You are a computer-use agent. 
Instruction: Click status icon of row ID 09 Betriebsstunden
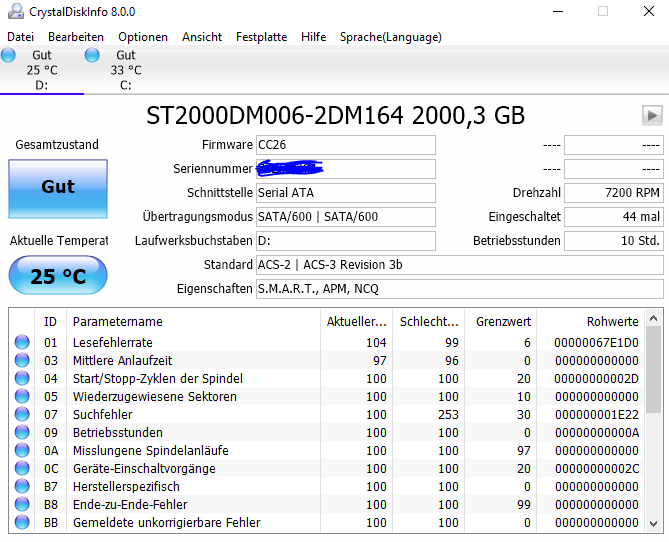tap(22, 432)
